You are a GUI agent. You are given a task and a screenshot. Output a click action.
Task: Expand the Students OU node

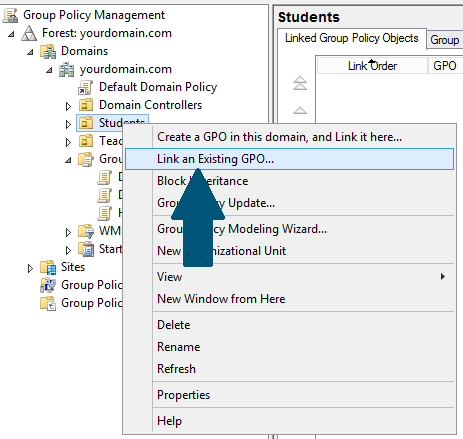[x=68, y=124]
